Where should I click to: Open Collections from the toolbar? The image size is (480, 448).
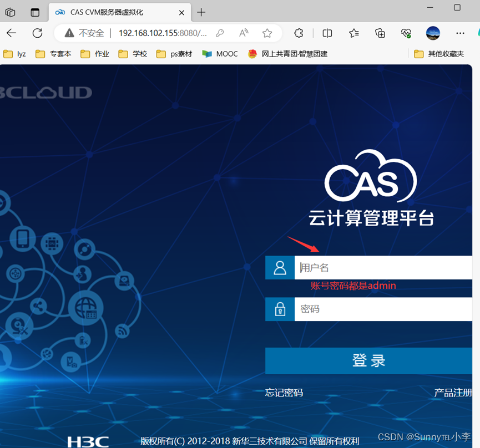point(380,33)
